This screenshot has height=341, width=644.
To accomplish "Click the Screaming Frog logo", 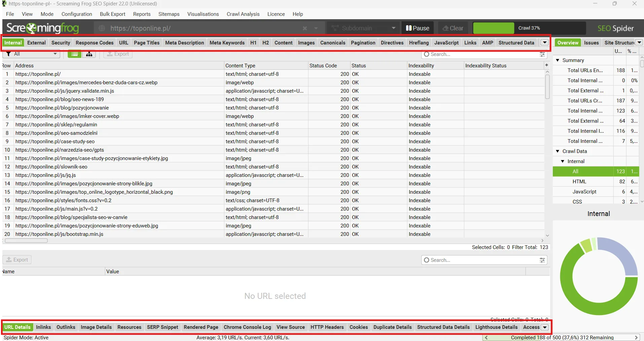I will (43, 28).
